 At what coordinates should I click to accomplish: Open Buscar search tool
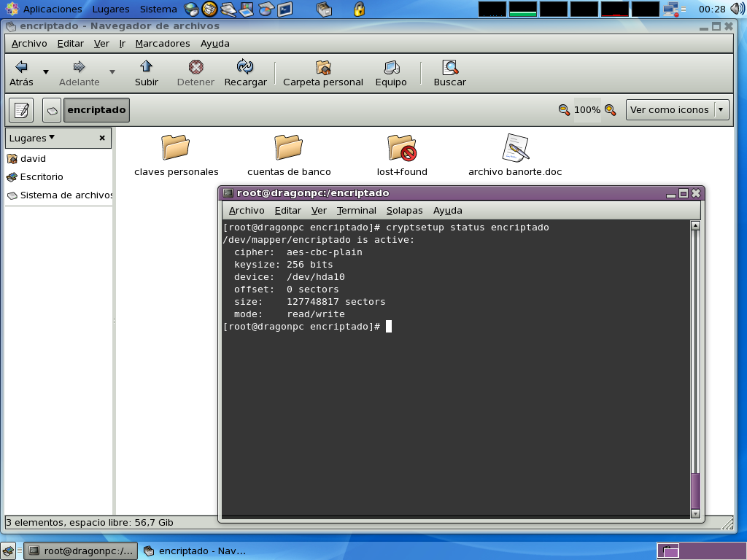click(449, 67)
